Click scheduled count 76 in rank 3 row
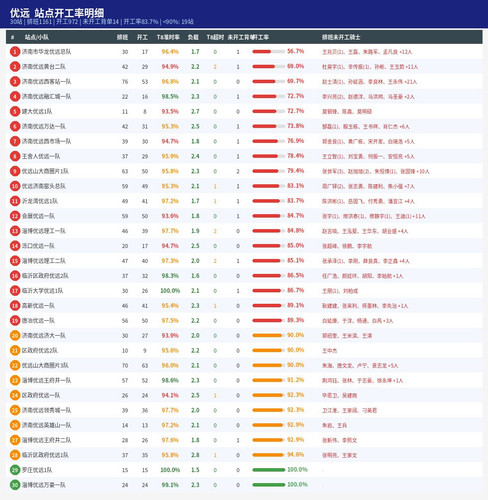 (125, 82)
